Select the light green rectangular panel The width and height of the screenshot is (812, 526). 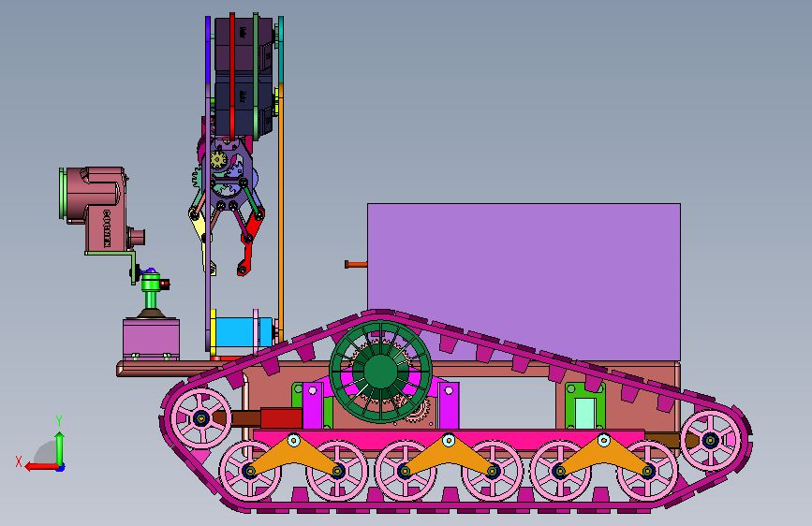(x=585, y=413)
